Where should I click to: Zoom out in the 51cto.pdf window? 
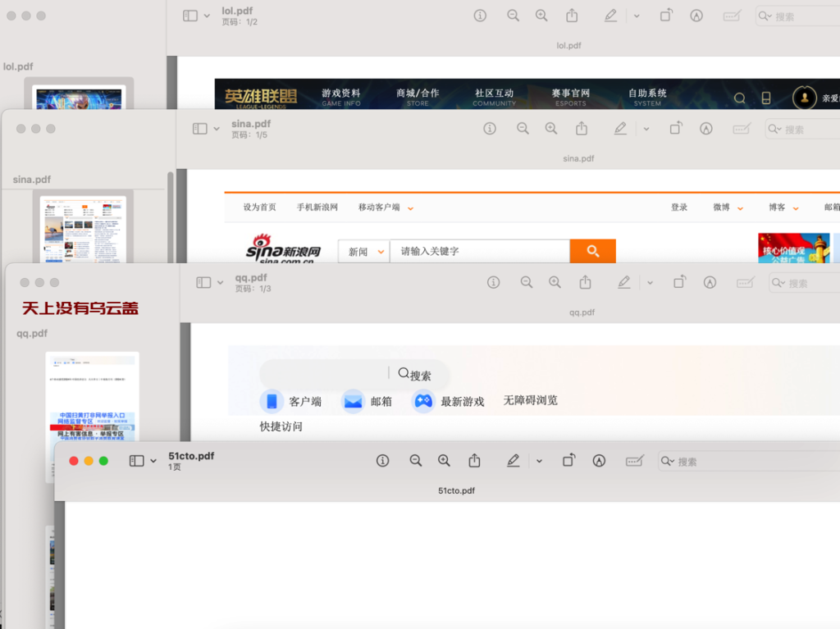tap(416, 461)
